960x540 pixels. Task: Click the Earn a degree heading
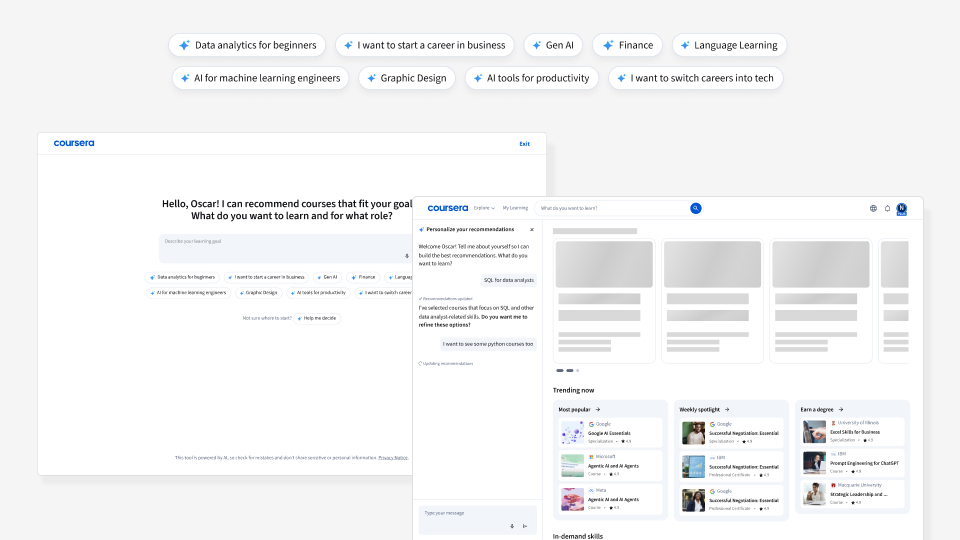pyautogui.click(x=817, y=410)
